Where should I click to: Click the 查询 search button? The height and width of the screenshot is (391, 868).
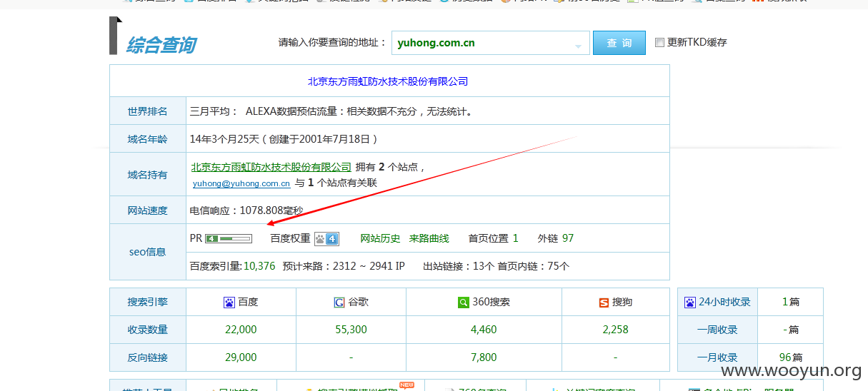(x=619, y=43)
